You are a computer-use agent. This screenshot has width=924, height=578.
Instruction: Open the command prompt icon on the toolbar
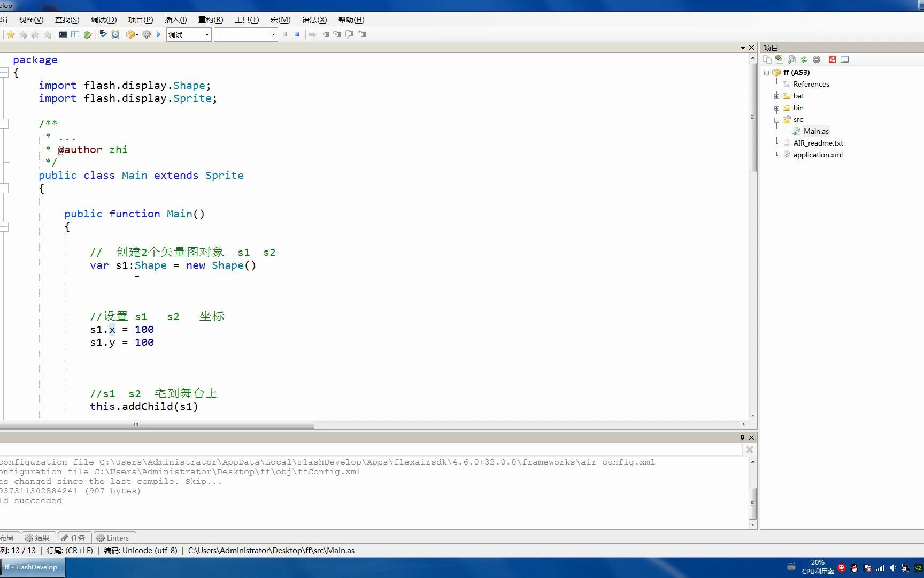[x=63, y=34]
